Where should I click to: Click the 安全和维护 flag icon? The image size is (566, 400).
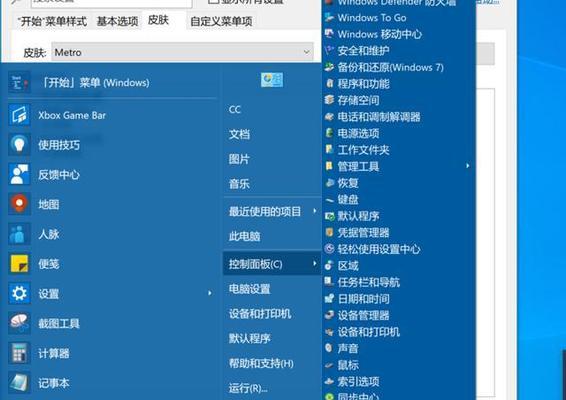329,50
